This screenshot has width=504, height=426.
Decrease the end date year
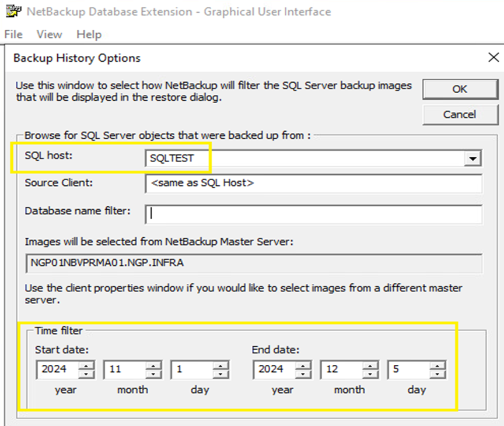coord(303,374)
